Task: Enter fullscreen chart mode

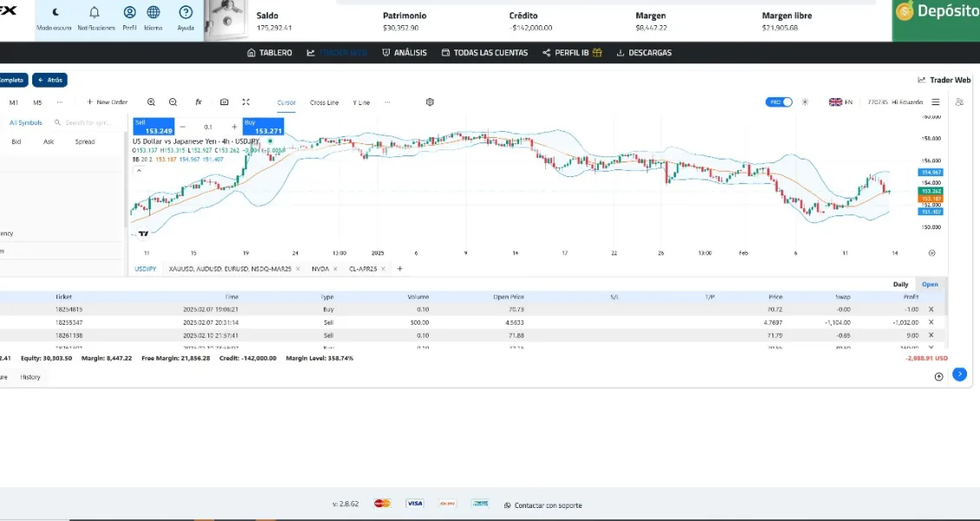Action: 246,102
